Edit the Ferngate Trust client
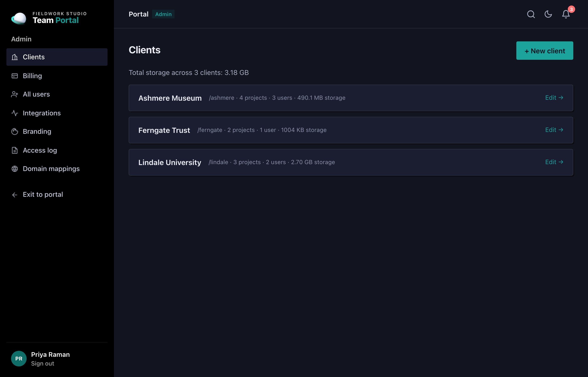Image resolution: width=588 pixels, height=377 pixels. pos(554,130)
